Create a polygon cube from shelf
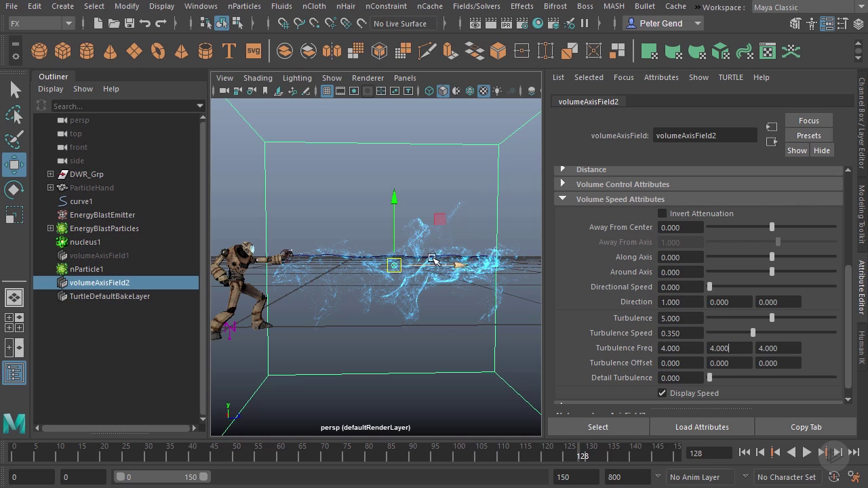The height and width of the screenshot is (488, 868). (x=63, y=52)
